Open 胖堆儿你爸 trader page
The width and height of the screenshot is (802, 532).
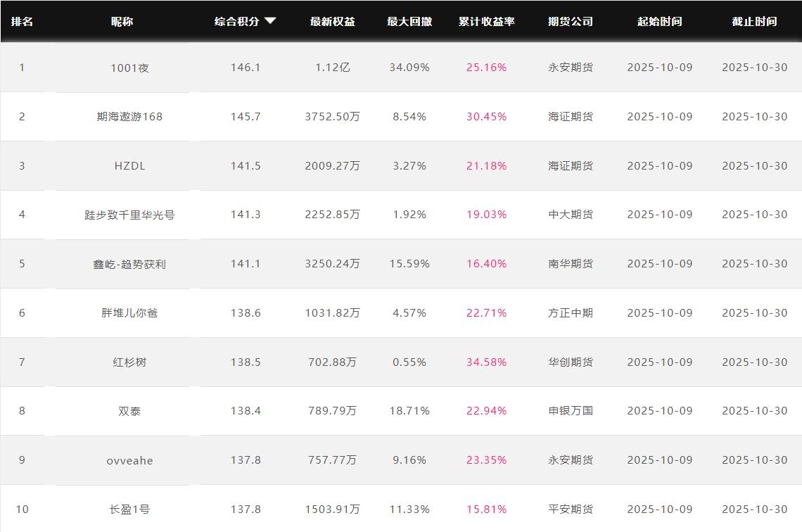pos(129,312)
